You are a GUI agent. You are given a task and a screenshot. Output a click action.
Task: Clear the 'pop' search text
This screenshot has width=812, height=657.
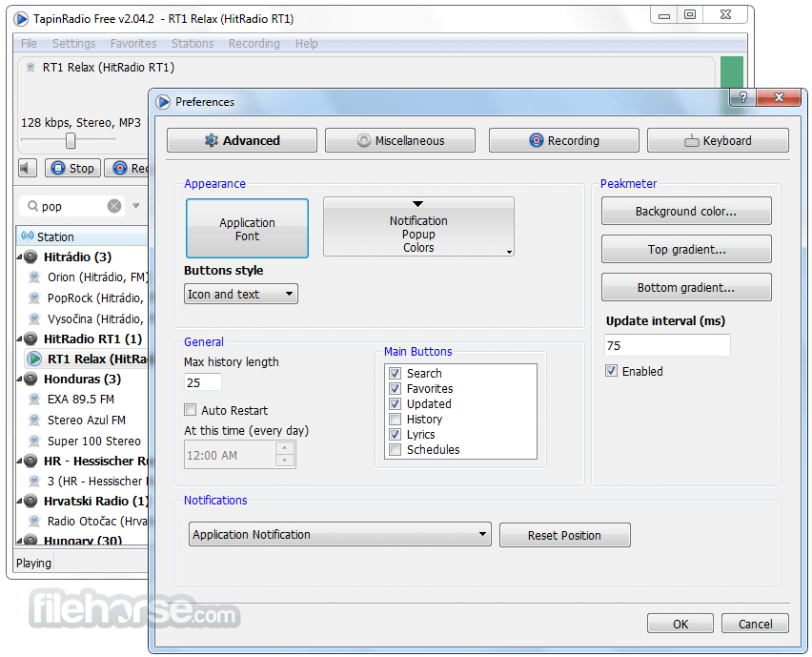point(114,206)
